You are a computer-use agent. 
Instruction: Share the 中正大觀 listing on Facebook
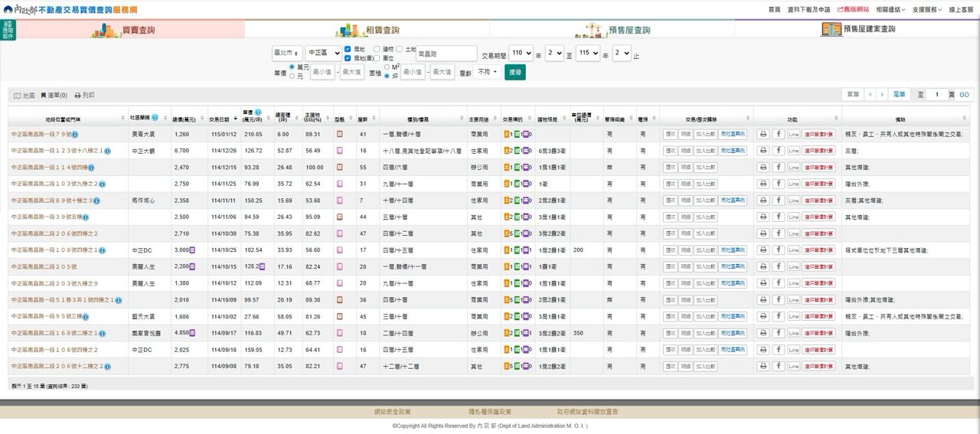point(779,151)
